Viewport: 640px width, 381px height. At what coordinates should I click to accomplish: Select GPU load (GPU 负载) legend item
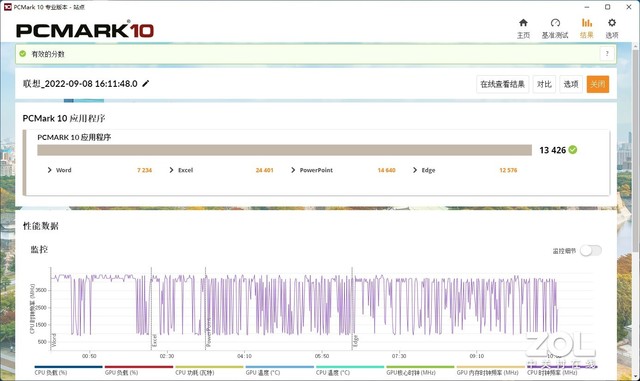point(138,370)
